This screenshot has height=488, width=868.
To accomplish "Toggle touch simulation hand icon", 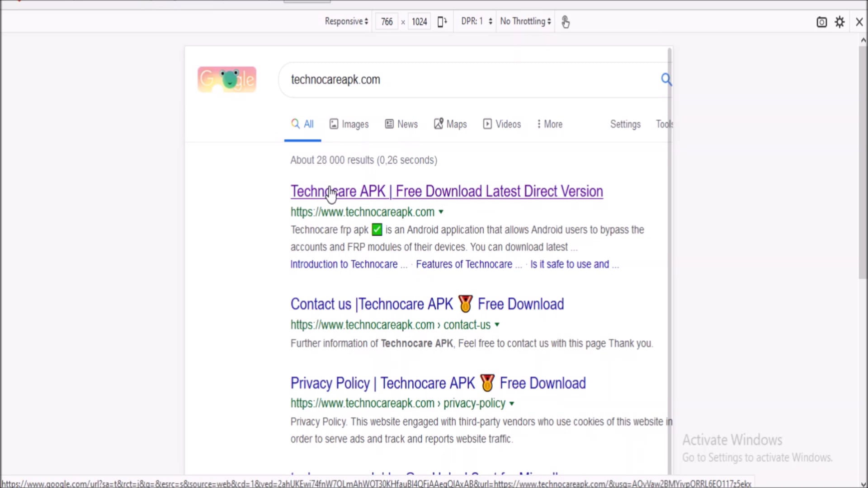I will (566, 22).
